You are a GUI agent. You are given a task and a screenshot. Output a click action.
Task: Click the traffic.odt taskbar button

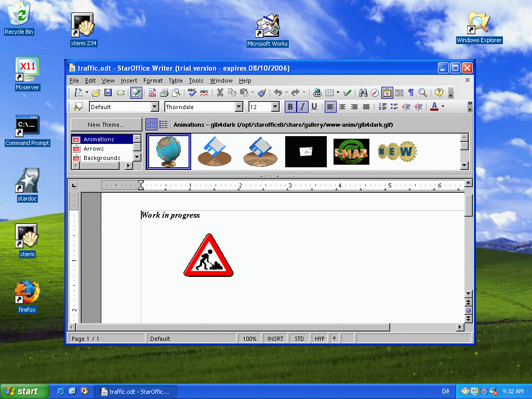(136, 392)
